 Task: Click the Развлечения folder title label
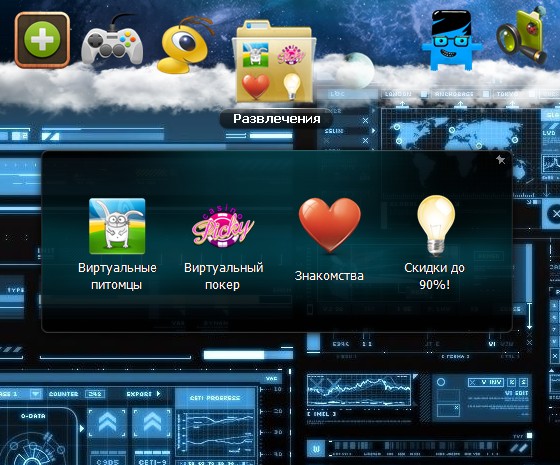click(x=277, y=119)
